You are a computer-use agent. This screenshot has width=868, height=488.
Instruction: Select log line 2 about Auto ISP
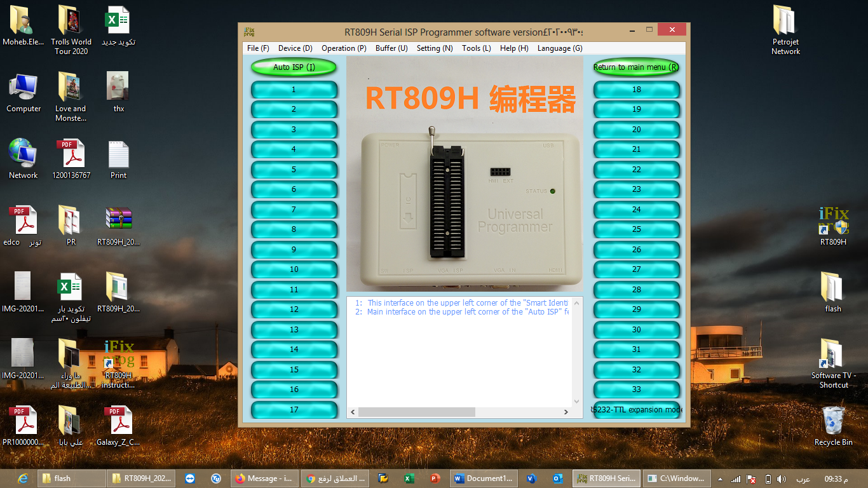coord(462,312)
